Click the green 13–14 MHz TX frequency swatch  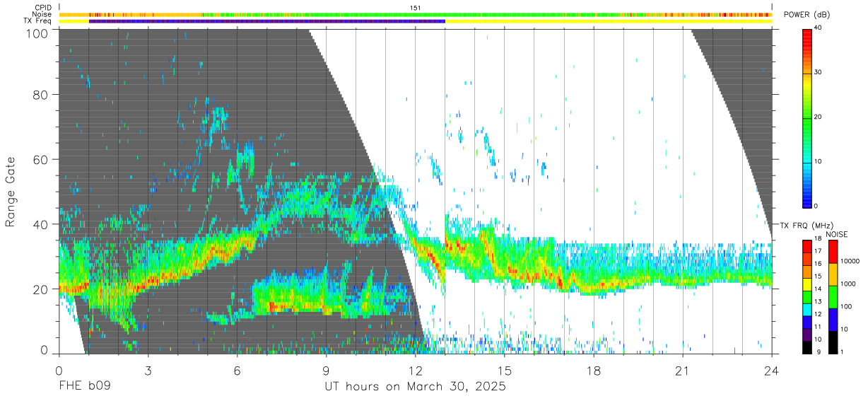(807, 296)
